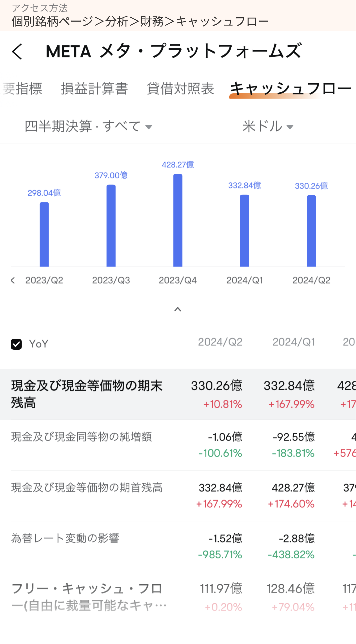Click the 298.04億 label above the chart
The width and height of the screenshot is (356, 644).
pyautogui.click(x=44, y=193)
